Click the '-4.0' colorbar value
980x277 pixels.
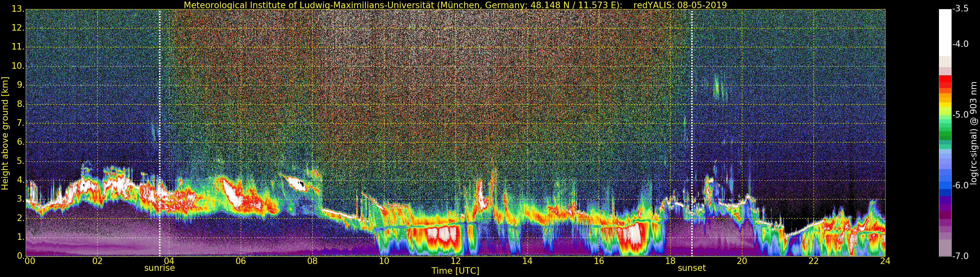960,44
